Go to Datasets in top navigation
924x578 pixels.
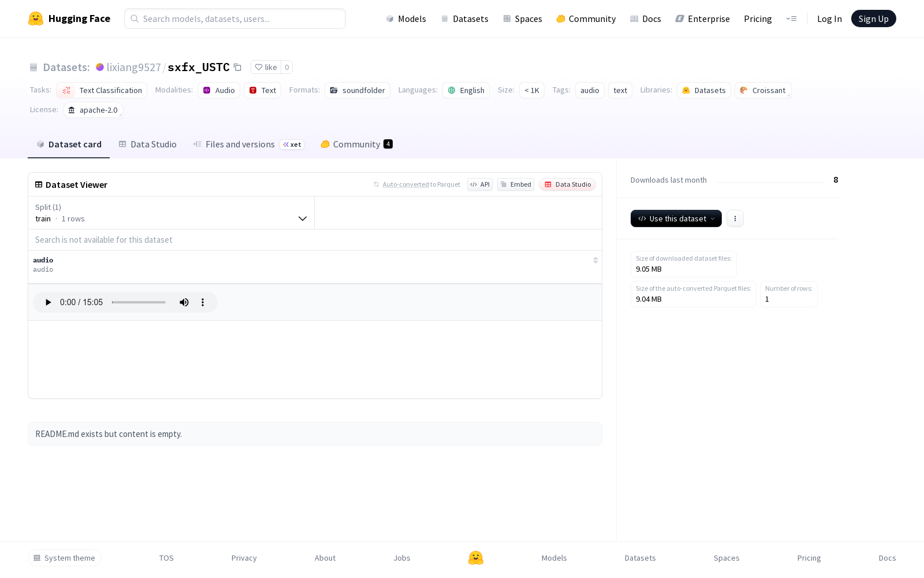464,18
